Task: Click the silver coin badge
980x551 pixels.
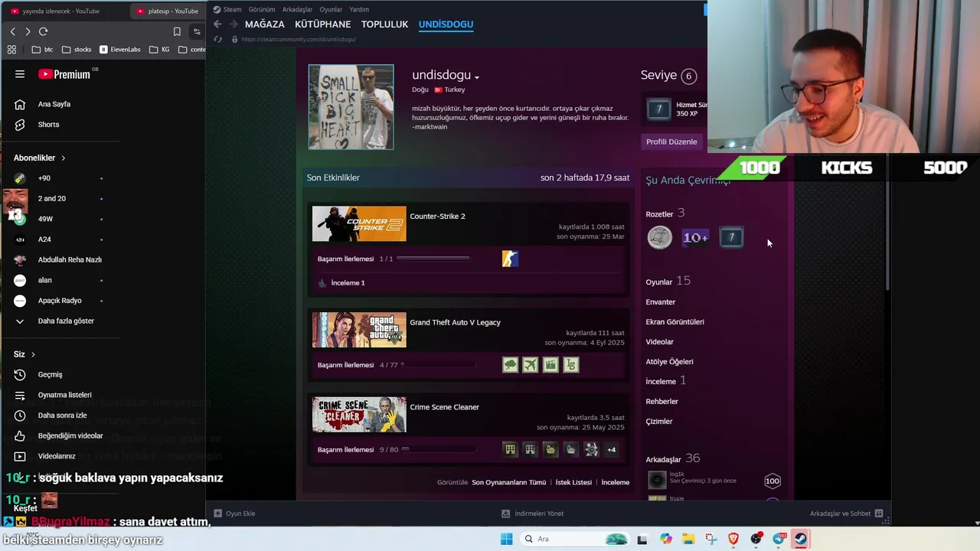Action: (659, 237)
